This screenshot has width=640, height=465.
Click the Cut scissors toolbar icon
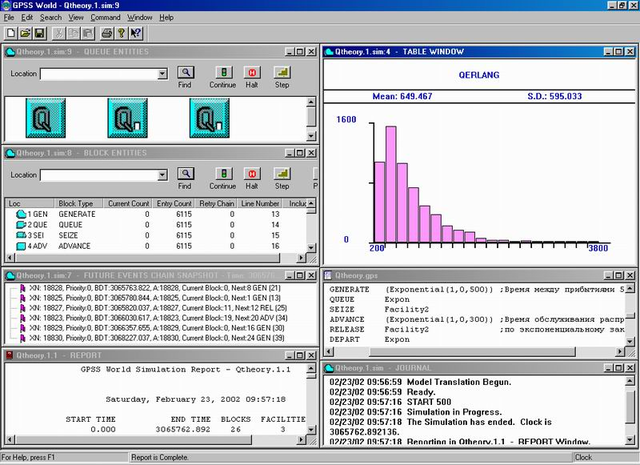59,33
